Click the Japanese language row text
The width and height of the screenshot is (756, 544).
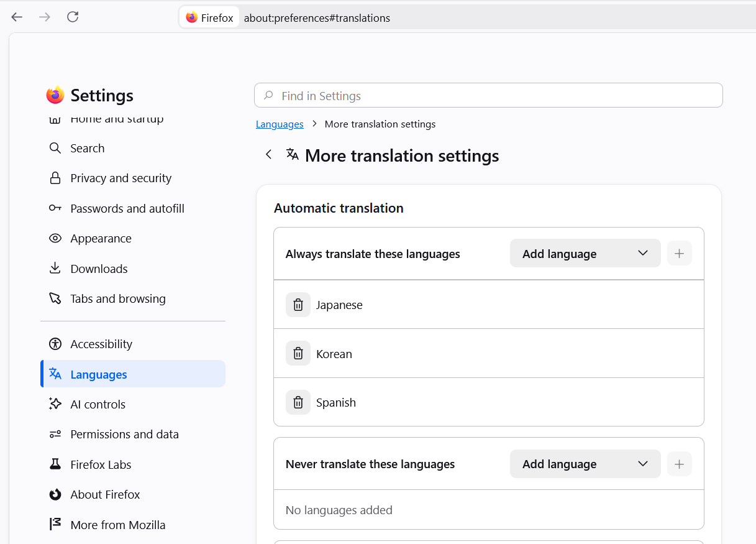pyautogui.click(x=339, y=305)
